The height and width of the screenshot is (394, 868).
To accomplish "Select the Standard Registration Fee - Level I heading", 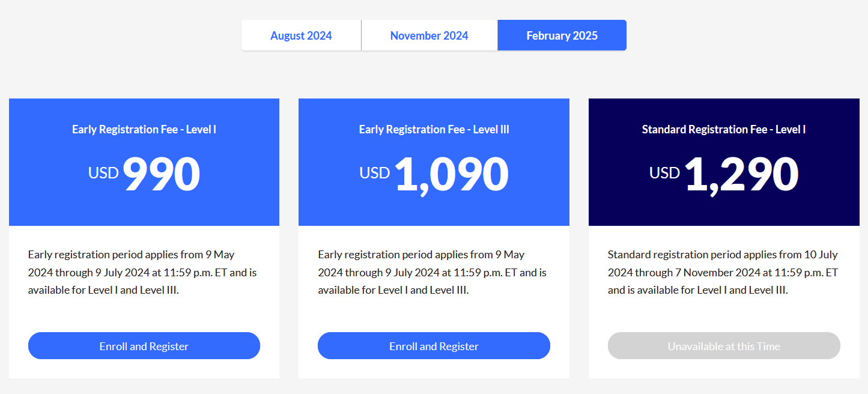I will tap(724, 129).
